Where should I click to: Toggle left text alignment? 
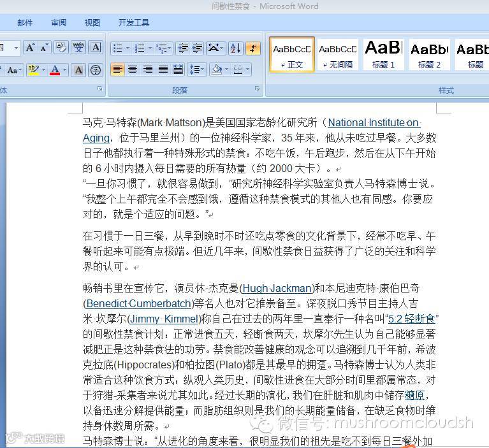pos(117,69)
